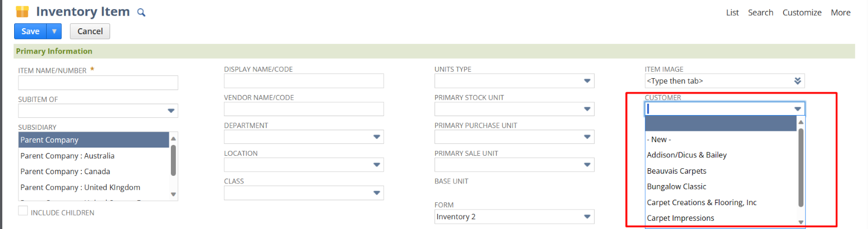Focus the Item Name/Number input field

pos(98,82)
